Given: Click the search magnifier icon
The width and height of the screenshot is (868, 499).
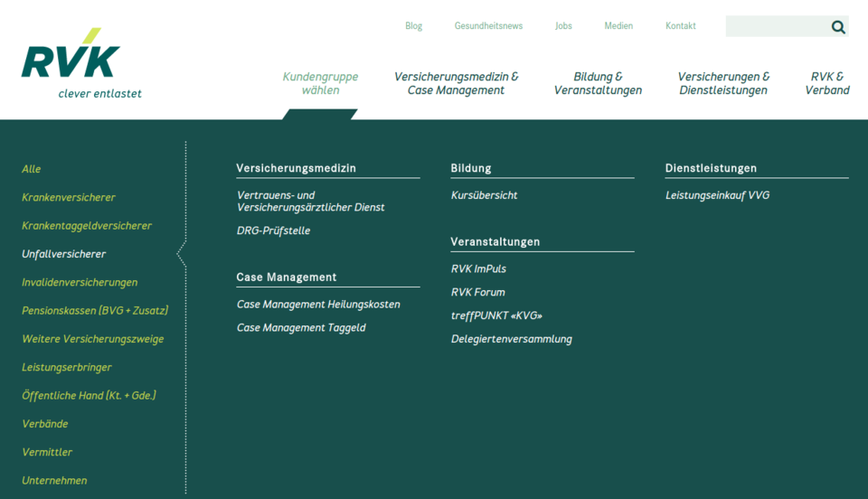Looking at the screenshot, I should point(838,26).
